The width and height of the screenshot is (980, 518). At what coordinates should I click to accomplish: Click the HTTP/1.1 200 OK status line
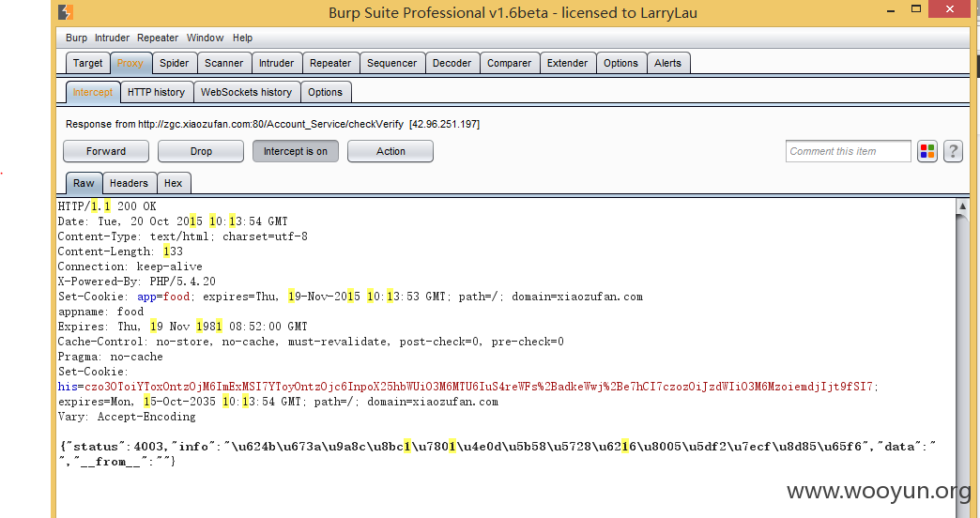pos(107,206)
